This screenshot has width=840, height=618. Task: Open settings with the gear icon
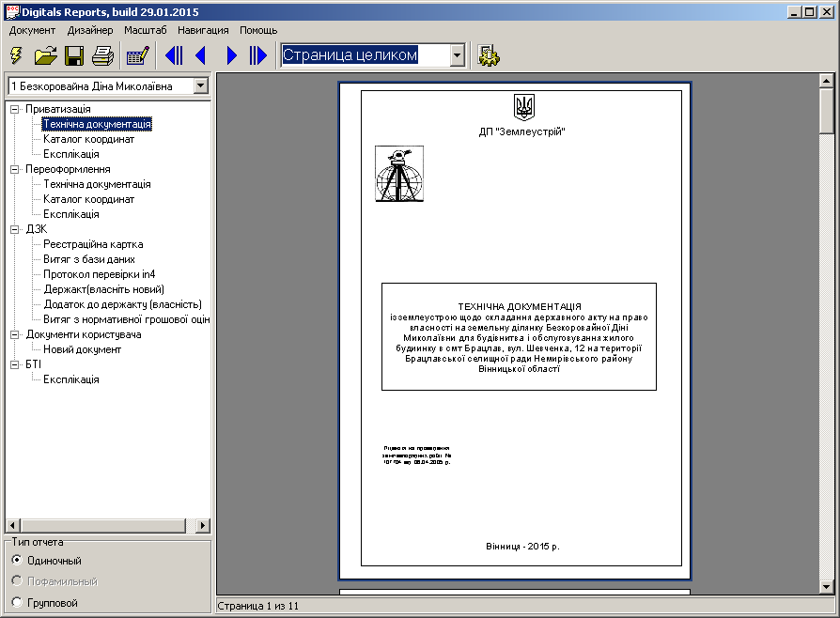488,55
